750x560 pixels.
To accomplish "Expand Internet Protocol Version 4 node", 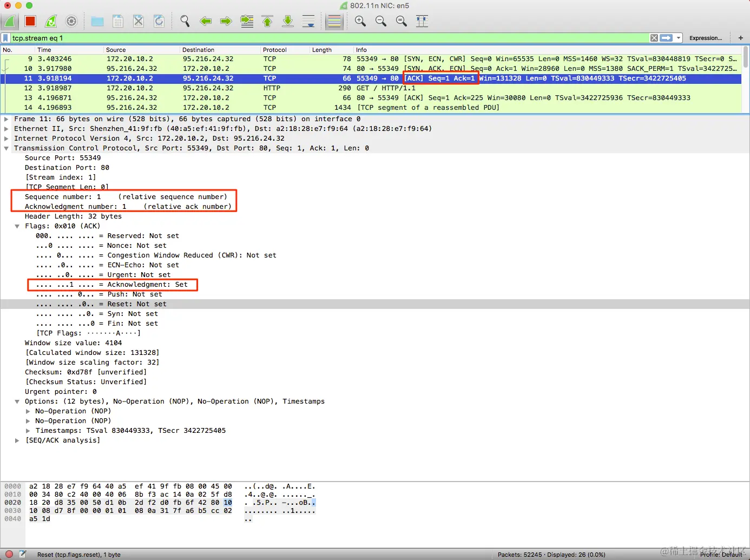I will tap(6, 139).
